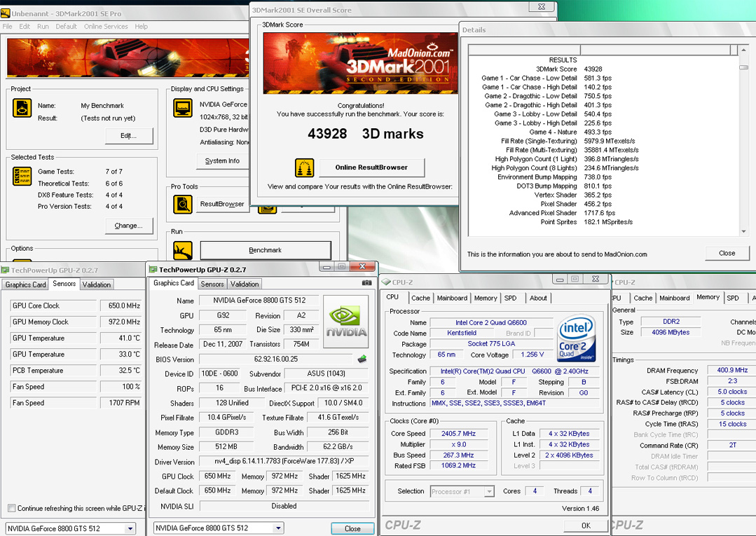Screen dimensions: 756x536
Task: Click the CAS# Latency value 5.0 clocks
Action: pos(732,392)
